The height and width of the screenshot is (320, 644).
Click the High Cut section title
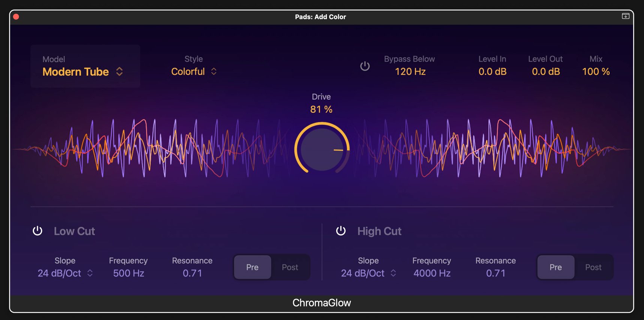379,231
